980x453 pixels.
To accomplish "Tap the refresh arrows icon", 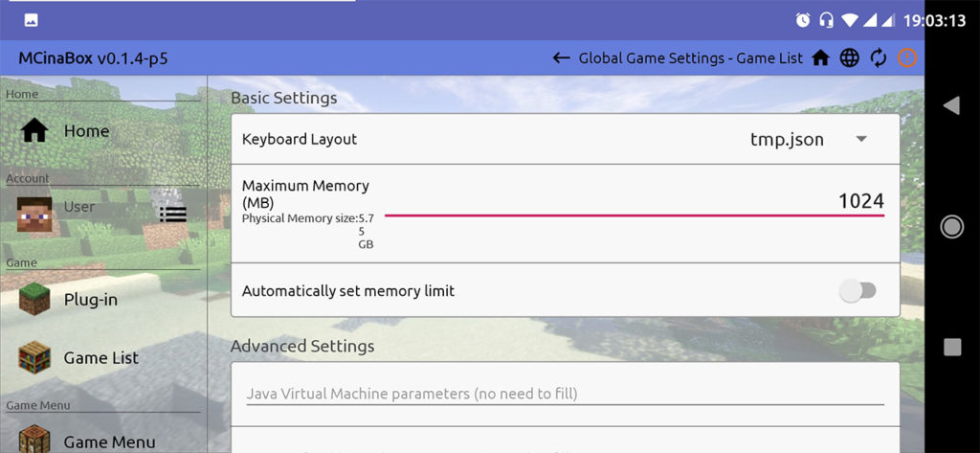I will (878, 58).
